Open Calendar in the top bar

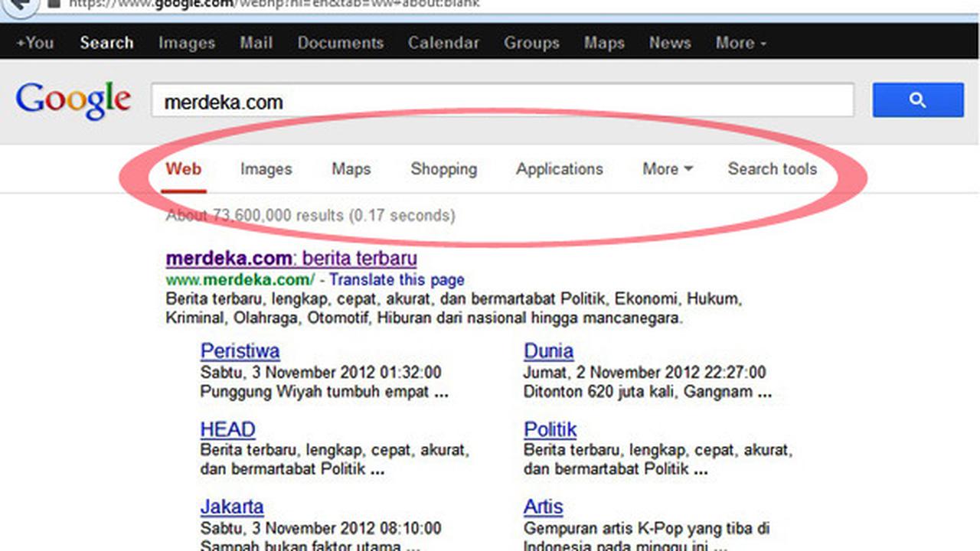pyautogui.click(x=443, y=43)
